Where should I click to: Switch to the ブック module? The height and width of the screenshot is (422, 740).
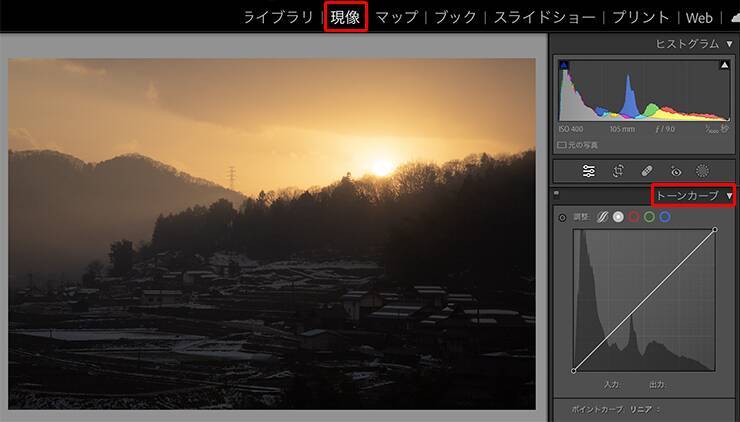click(x=455, y=17)
